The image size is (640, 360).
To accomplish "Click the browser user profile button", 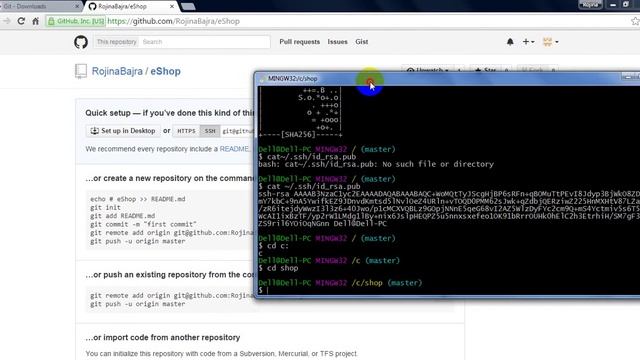I will pyautogui.click(x=590, y=4).
